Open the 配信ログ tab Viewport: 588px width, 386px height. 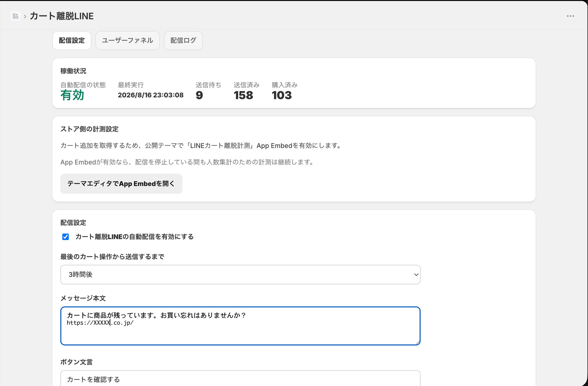pyautogui.click(x=183, y=40)
